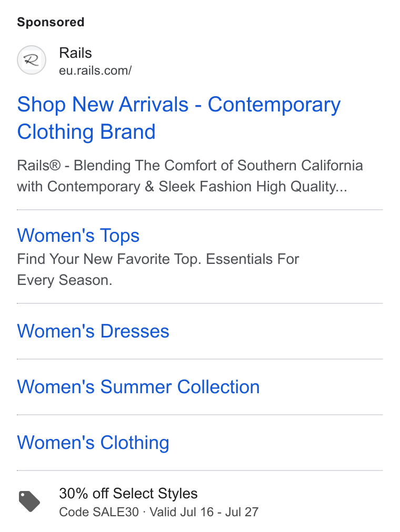This screenshot has width=400, height=532.
Task: Click the eu.rails.com/ URL text
Action: (95, 70)
